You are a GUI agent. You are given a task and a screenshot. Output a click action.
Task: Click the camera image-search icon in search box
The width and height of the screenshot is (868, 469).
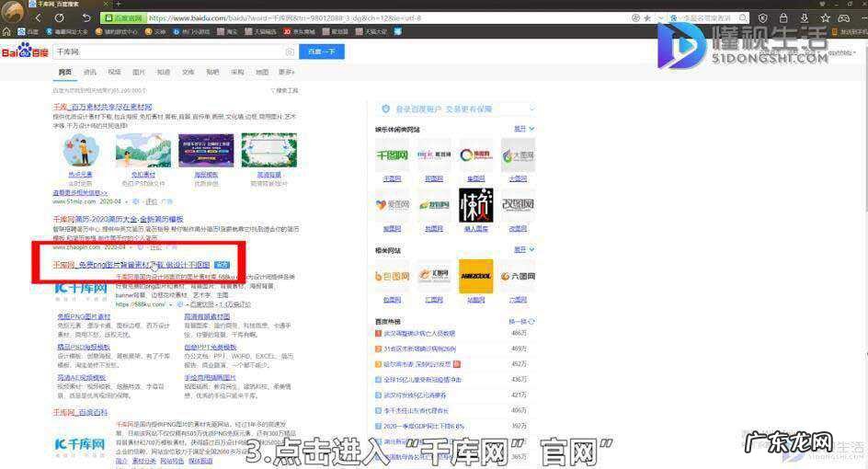click(x=290, y=52)
